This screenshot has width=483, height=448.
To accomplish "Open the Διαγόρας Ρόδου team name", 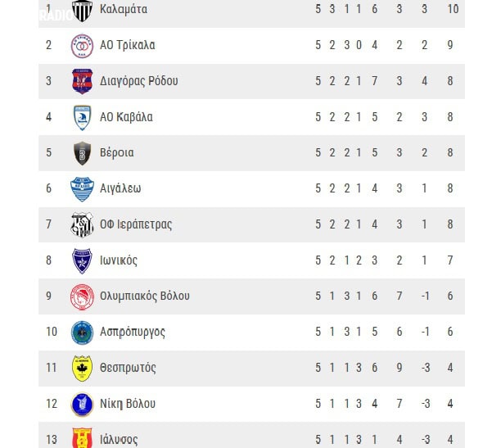I will [139, 81].
